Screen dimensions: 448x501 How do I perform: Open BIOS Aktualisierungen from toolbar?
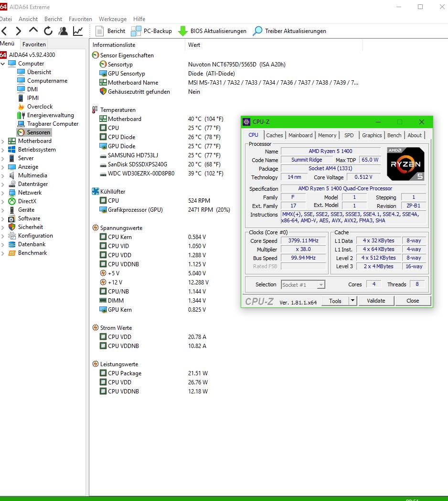click(x=213, y=31)
